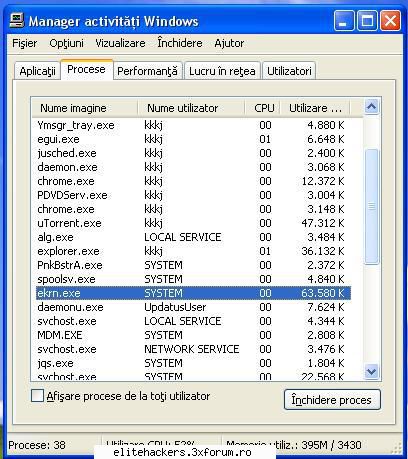
Task: Select the uTorrent.exe process
Action: (x=192, y=223)
